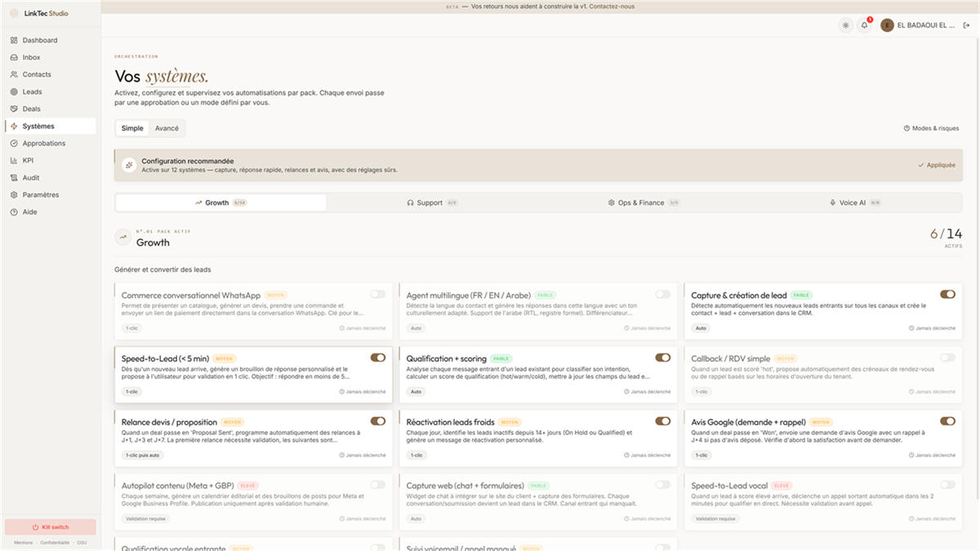The image size is (980, 551).
Task: Click 'Validation requise' badge on Autopilot contenu
Action: [x=145, y=518]
